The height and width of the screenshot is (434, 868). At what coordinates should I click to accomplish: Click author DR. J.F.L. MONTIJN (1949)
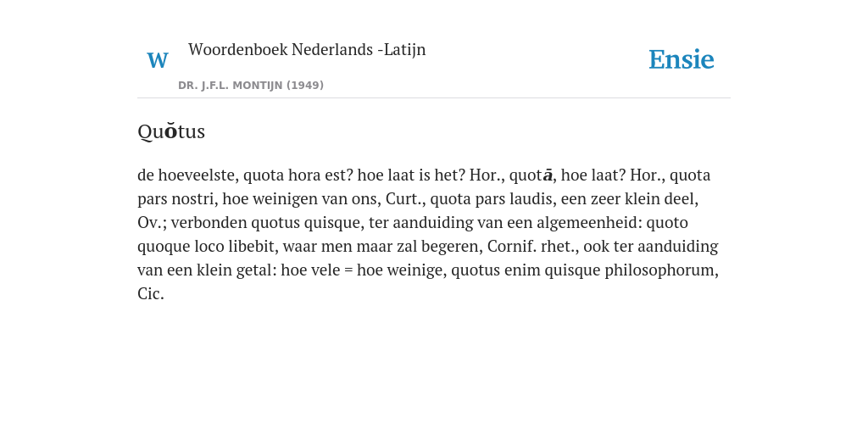pyautogui.click(x=251, y=86)
